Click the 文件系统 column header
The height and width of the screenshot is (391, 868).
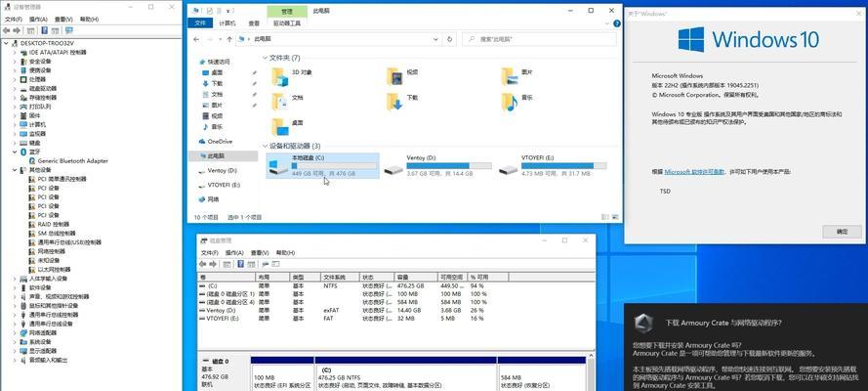click(x=340, y=277)
